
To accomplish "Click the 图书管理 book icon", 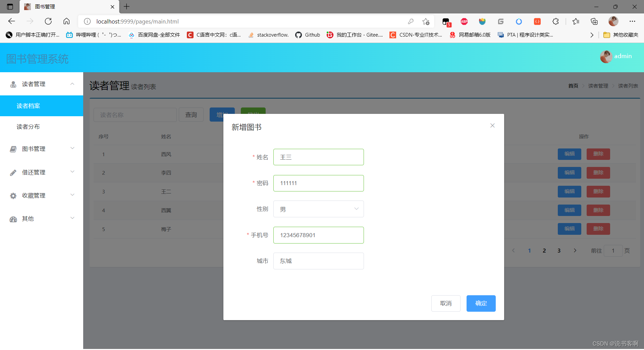I will pos(13,149).
